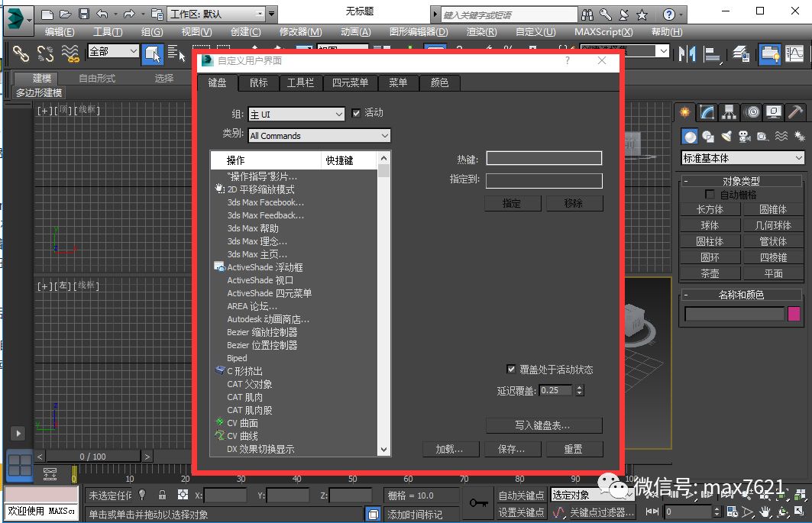This screenshot has width=812, height=523.
Task: Collapse the 名称和颜色 rollout
Action: [740, 295]
